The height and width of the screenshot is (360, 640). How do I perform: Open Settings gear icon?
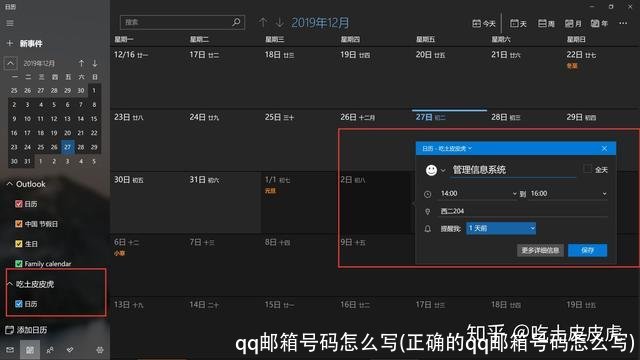[100, 350]
